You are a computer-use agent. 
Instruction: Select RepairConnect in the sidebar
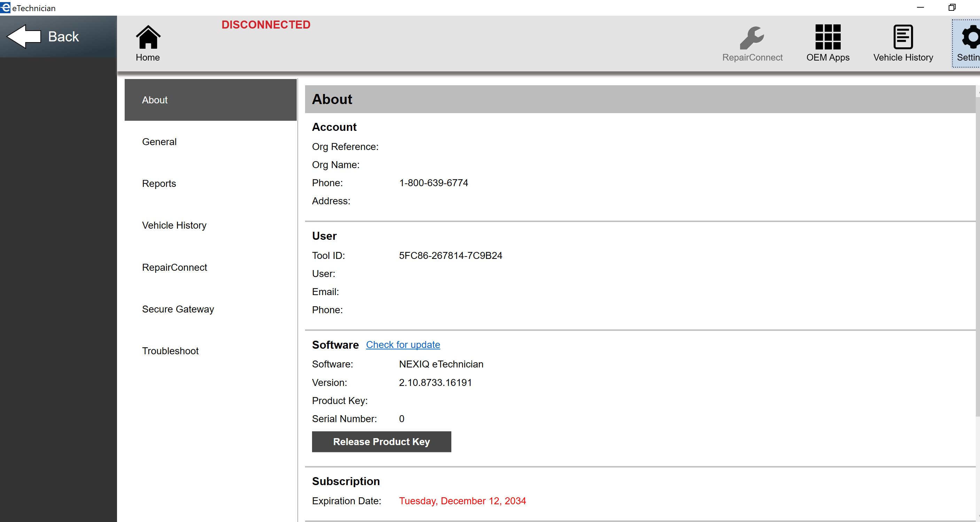coord(210,267)
